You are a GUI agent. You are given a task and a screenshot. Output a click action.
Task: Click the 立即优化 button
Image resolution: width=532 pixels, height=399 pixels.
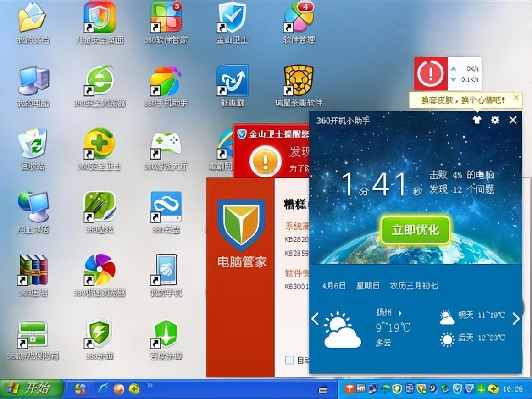tap(416, 230)
